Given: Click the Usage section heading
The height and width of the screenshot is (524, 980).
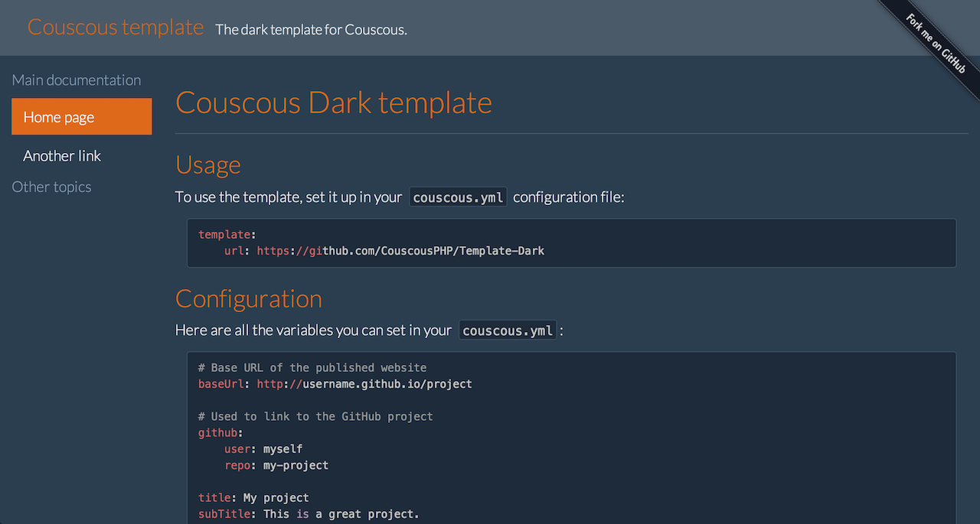Looking at the screenshot, I should click(x=208, y=164).
